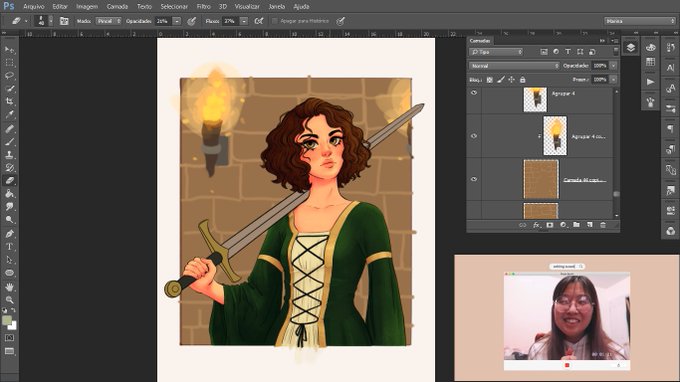Toggle pressure for opacity button
The height and width of the screenshot is (382, 680).
191,21
